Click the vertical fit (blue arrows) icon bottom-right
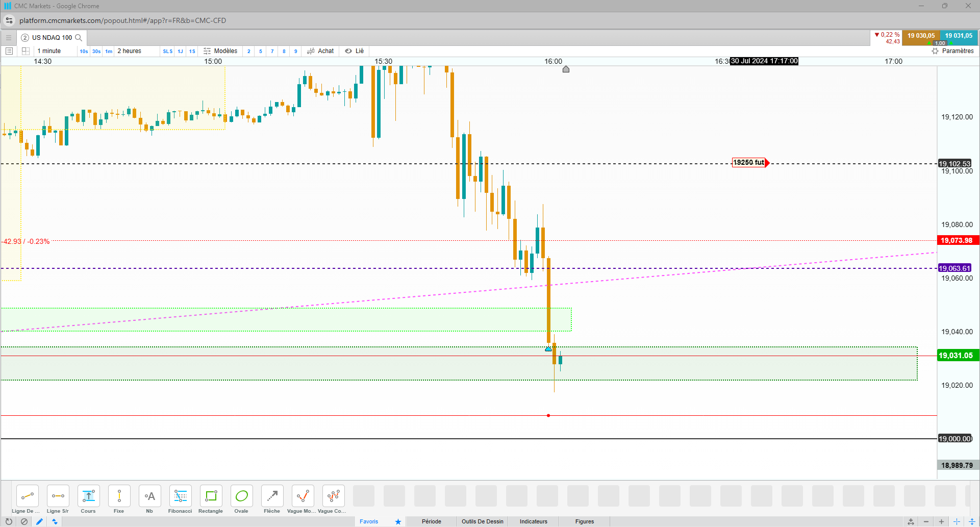The image size is (980, 527). pyautogui.click(x=972, y=521)
